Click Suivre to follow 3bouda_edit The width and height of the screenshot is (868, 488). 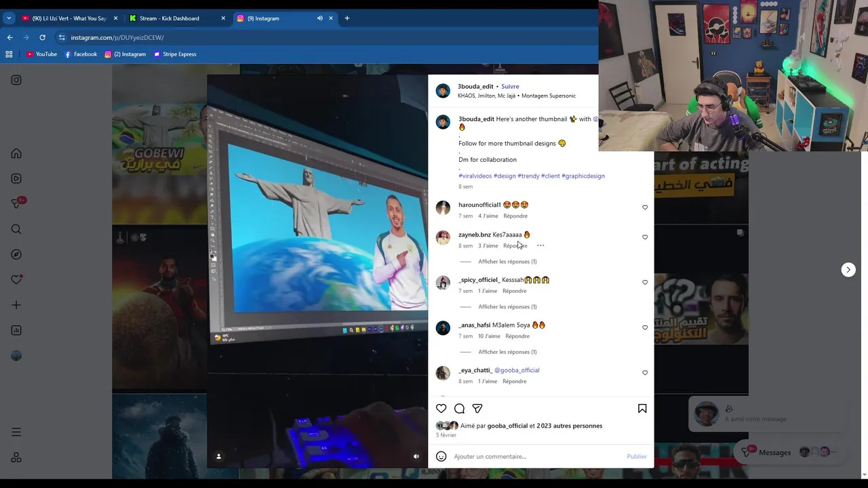tap(510, 87)
